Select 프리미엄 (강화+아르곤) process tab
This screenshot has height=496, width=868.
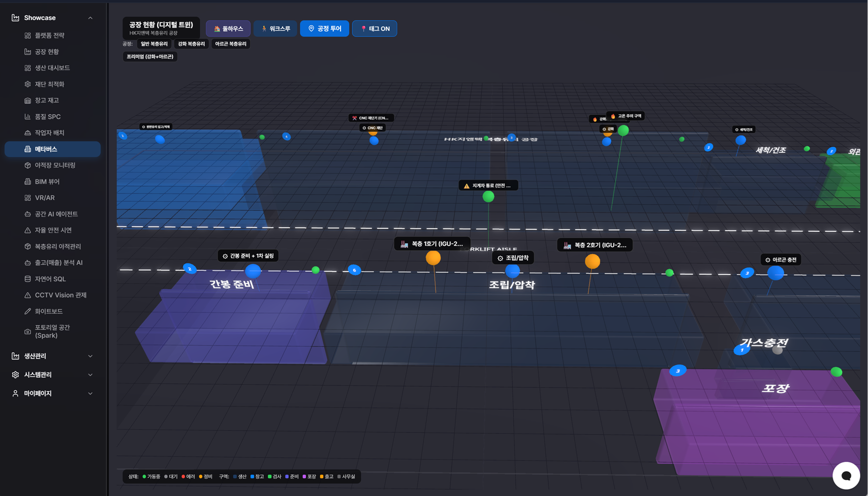(x=150, y=57)
